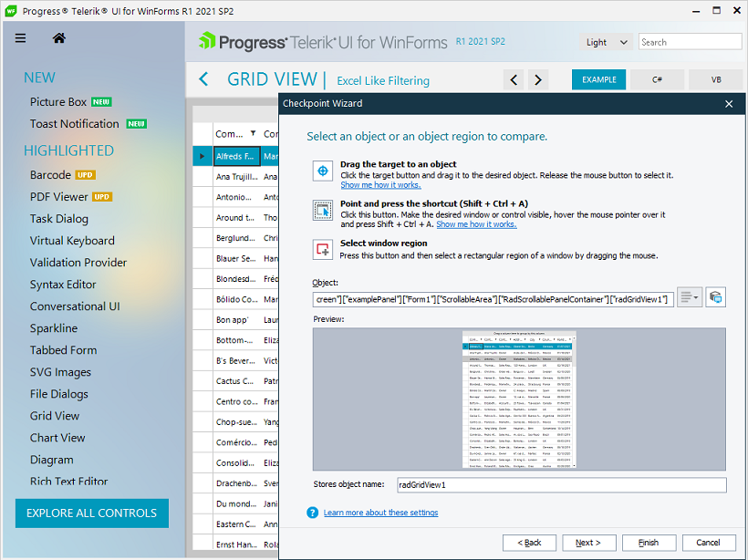
Task: Open Tabbed Form in sidebar
Action: [64, 350]
